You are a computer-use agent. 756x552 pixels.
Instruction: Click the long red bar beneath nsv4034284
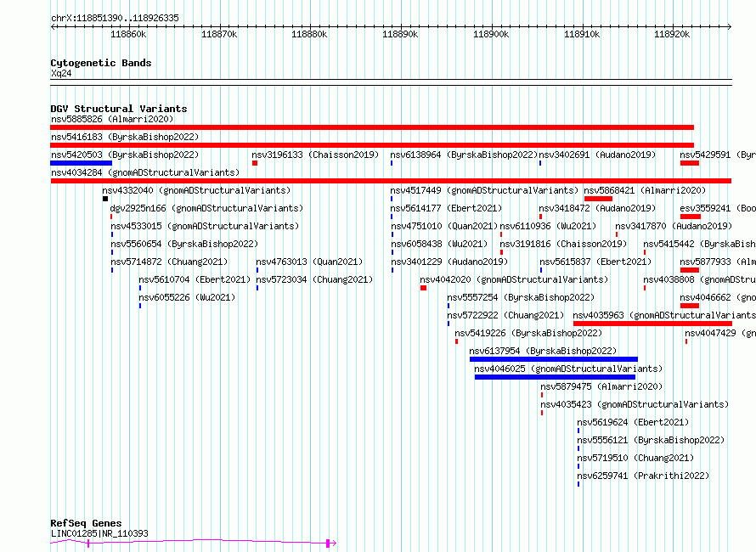tap(391, 181)
